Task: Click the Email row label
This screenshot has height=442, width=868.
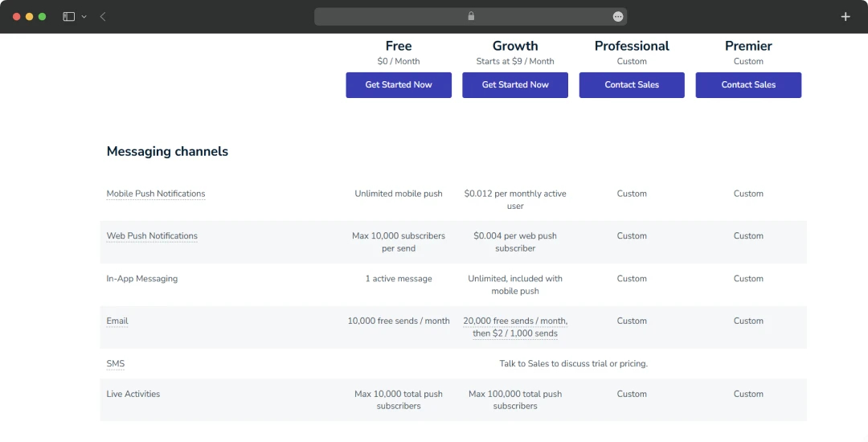Action: tap(117, 321)
